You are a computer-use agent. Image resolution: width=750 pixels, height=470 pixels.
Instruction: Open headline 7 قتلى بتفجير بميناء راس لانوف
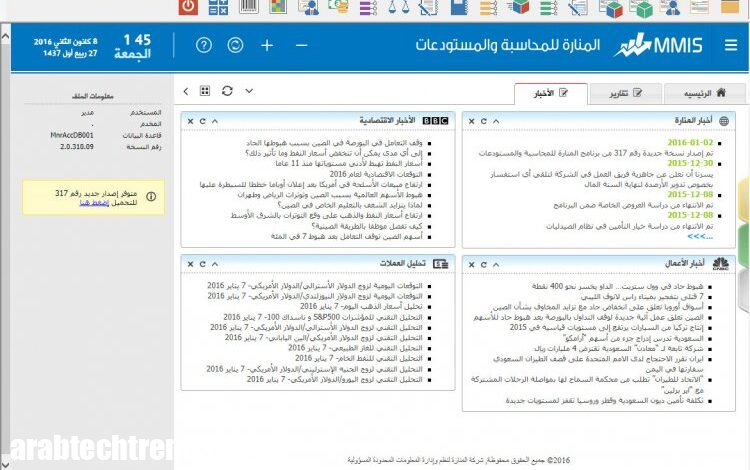(x=642, y=297)
